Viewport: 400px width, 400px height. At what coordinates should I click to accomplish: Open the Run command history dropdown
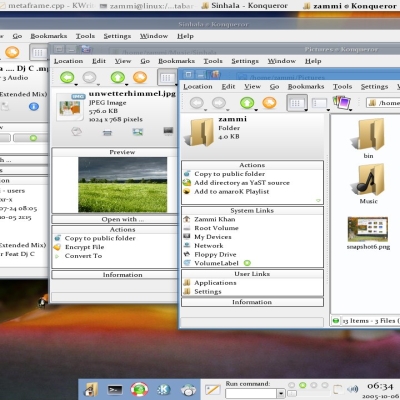tap(281, 394)
